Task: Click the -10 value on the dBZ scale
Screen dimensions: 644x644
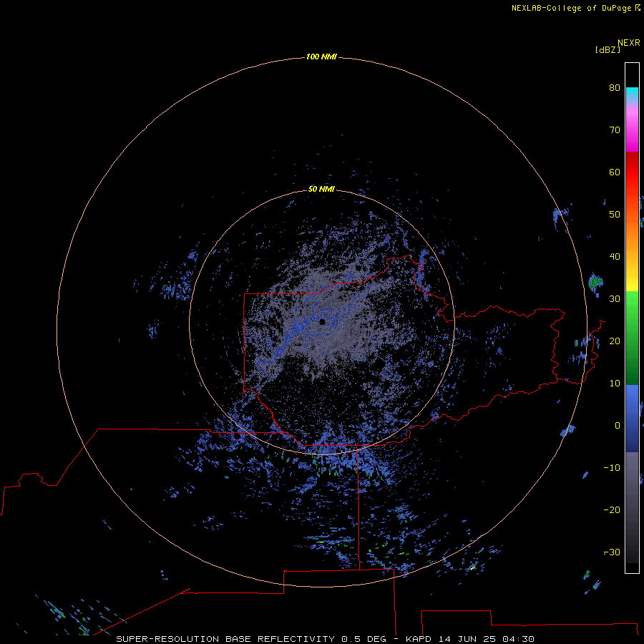Action: 612,468
